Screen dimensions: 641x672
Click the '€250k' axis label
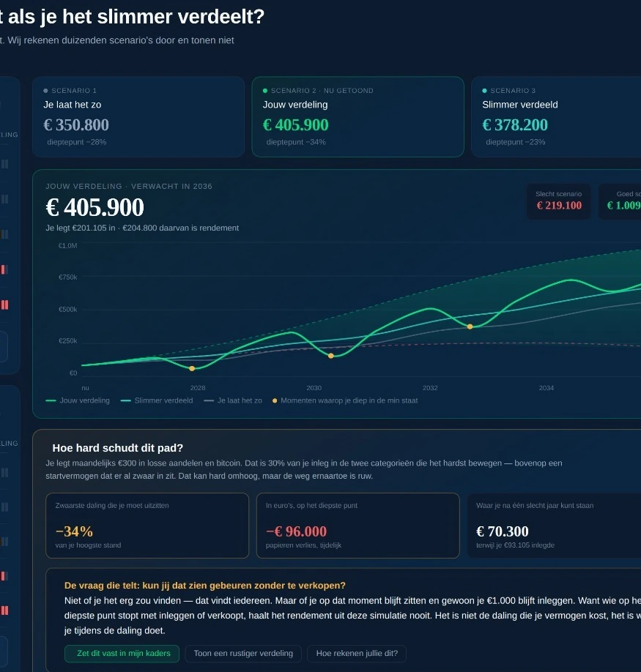[x=67, y=340]
